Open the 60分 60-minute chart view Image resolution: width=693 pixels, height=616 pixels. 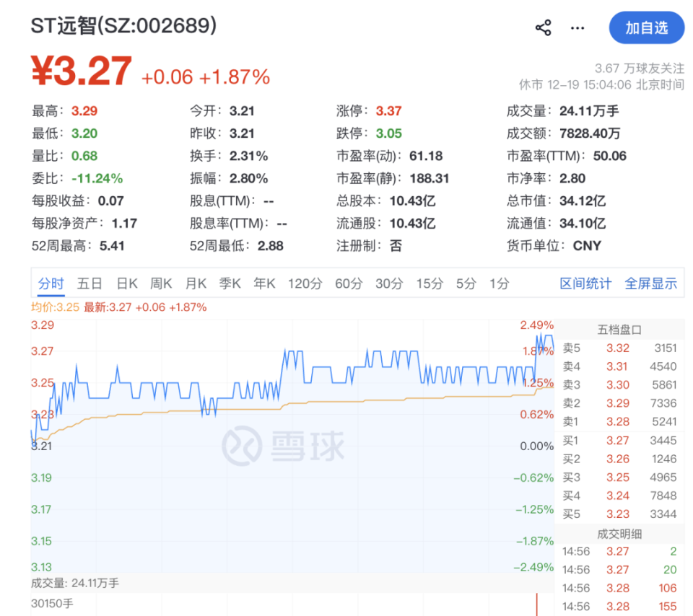[x=349, y=283]
